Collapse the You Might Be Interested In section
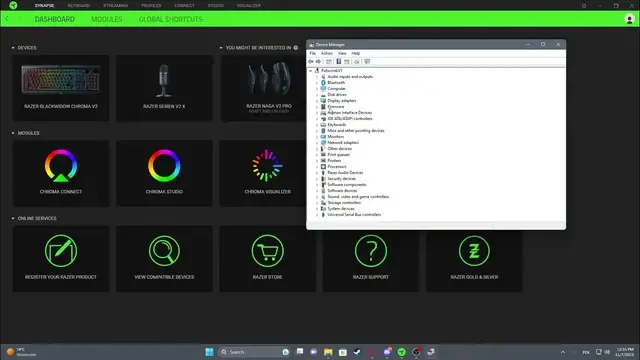This screenshot has height=360, width=640. tap(221, 48)
